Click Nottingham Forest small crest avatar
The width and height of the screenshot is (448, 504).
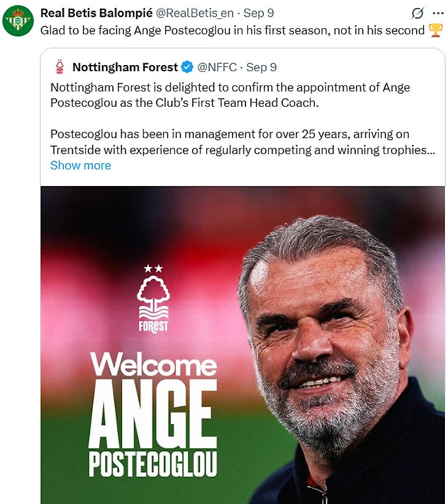click(60, 67)
